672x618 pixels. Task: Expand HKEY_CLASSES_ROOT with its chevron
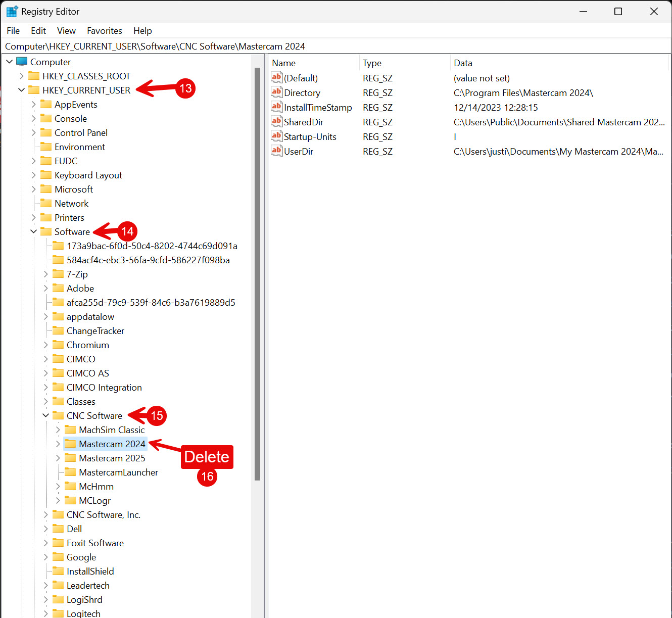coord(21,76)
